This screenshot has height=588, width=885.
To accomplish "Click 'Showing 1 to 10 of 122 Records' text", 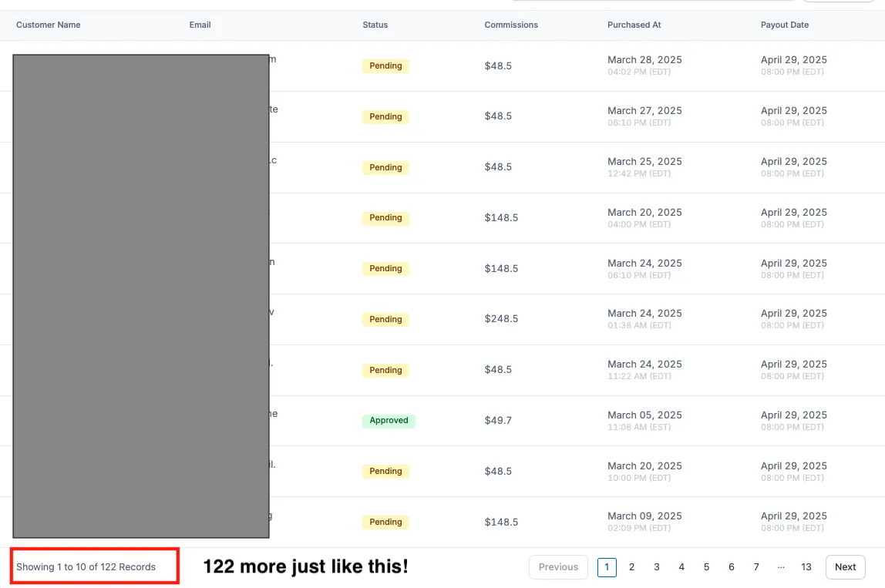I will [x=86, y=567].
